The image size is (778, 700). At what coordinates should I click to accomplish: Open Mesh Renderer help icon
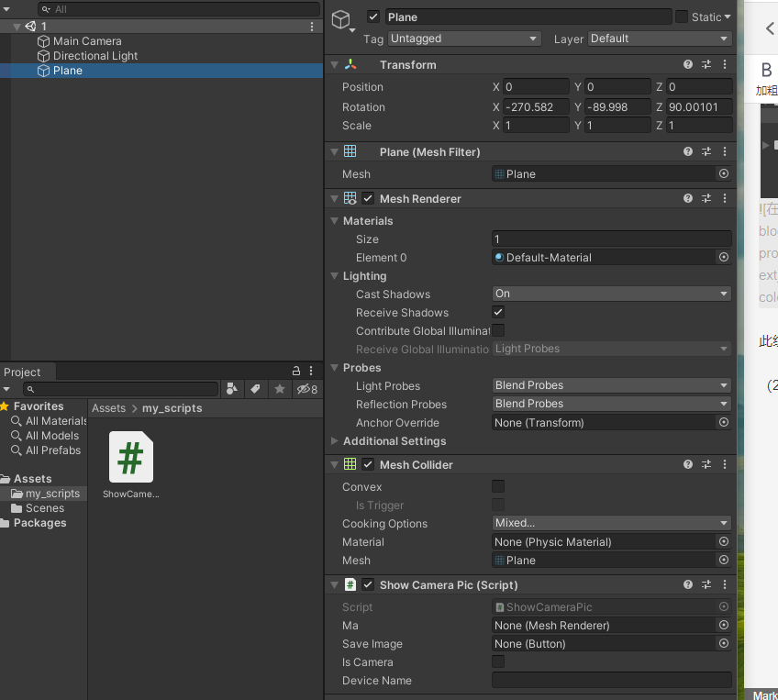click(x=688, y=198)
